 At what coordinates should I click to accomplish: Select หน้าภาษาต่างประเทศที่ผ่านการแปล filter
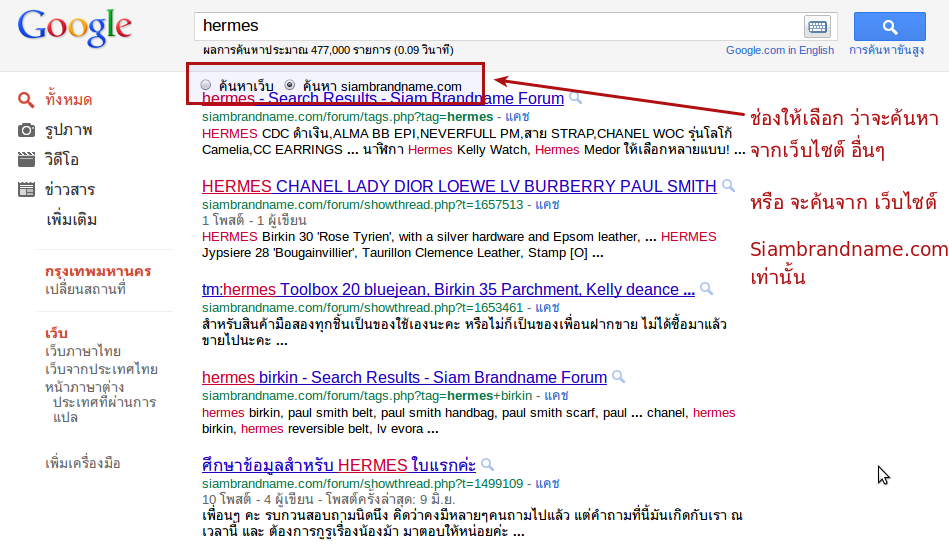(x=100, y=402)
